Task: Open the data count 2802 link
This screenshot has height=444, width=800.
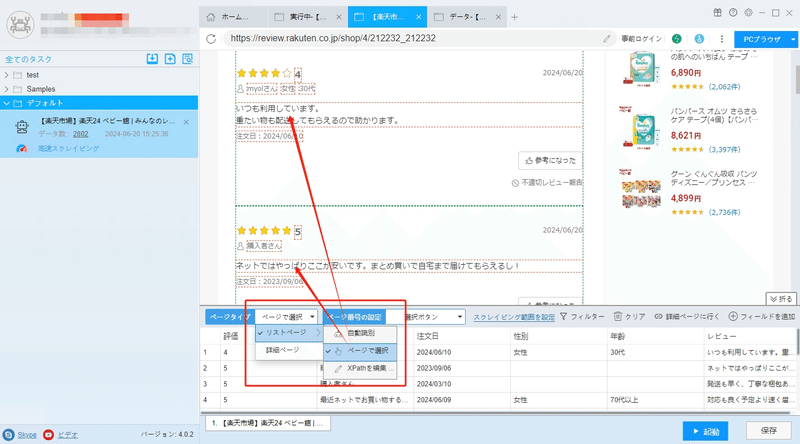Action: click(x=80, y=134)
